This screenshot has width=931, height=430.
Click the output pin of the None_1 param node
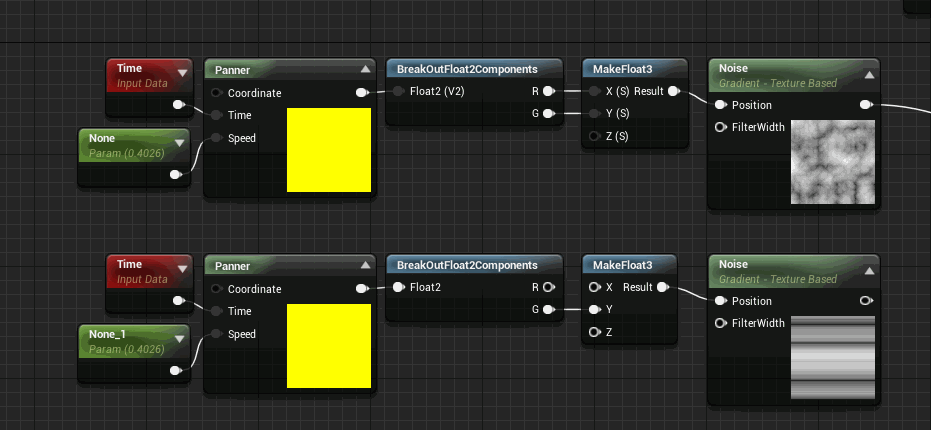click(175, 370)
